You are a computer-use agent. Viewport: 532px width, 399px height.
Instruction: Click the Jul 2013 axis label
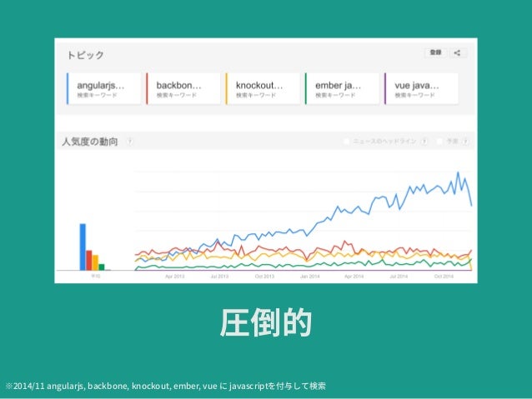coord(219,277)
